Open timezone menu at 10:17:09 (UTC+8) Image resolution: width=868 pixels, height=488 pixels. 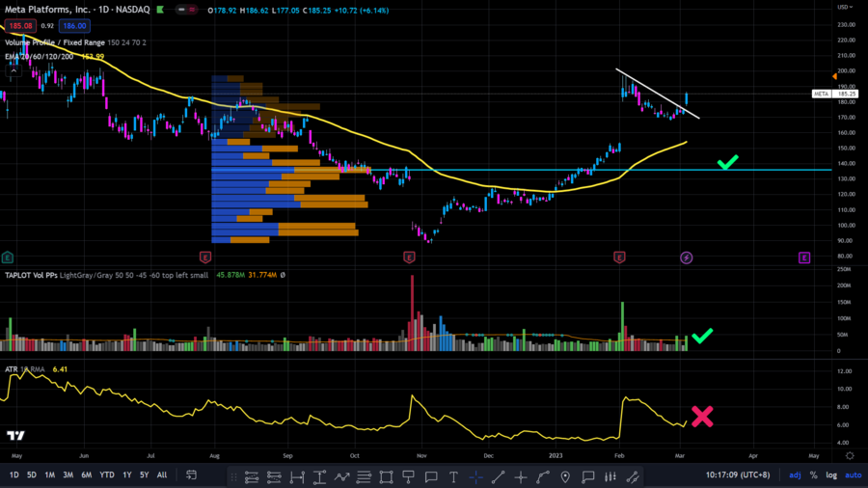[x=738, y=474]
